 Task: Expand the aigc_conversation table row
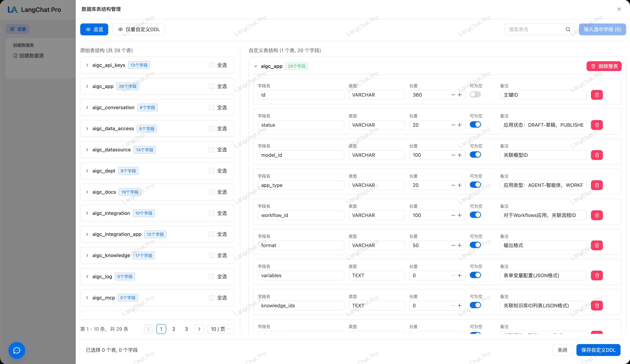pyautogui.click(x=87, y=107)
